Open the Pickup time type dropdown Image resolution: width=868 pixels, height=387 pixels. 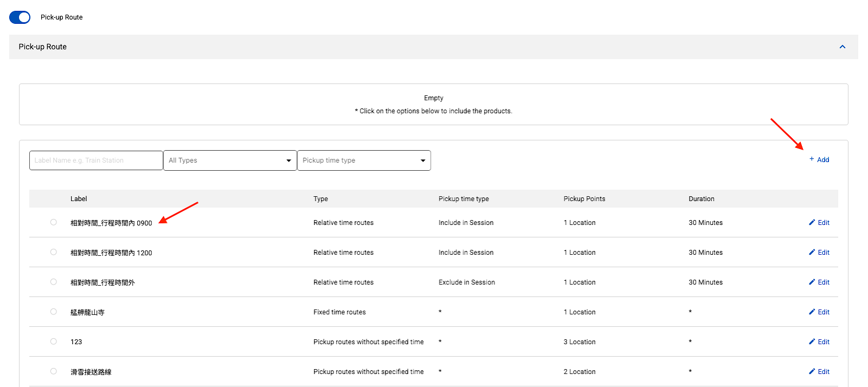click(x=363, y=160)
